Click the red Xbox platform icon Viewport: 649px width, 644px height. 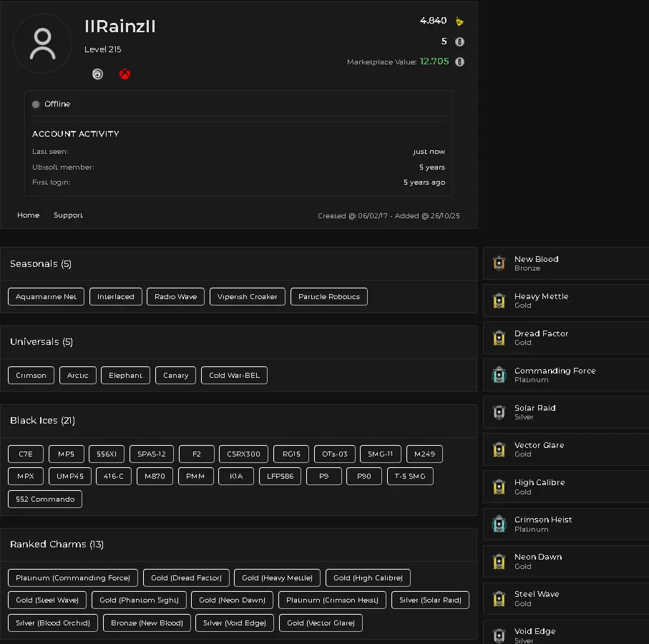tap(125, 74)
